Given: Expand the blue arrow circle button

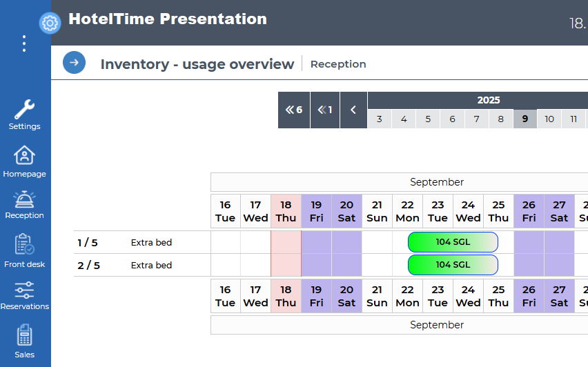Looking at the screenshot, I should (x=74, y=63).
